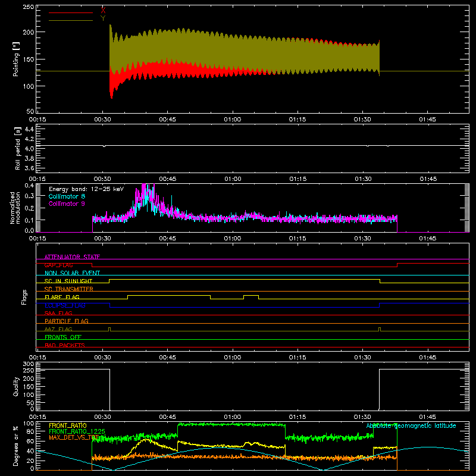This screenshot has width=476, height=476.
Task: Click 0.1 on the modulation y-axis
Action: point(29,220)
